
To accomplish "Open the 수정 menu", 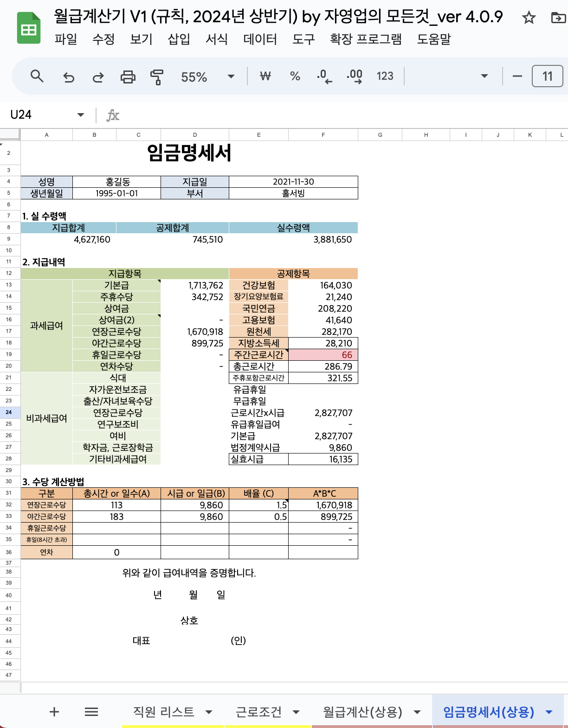I will [x=103, y=39].
